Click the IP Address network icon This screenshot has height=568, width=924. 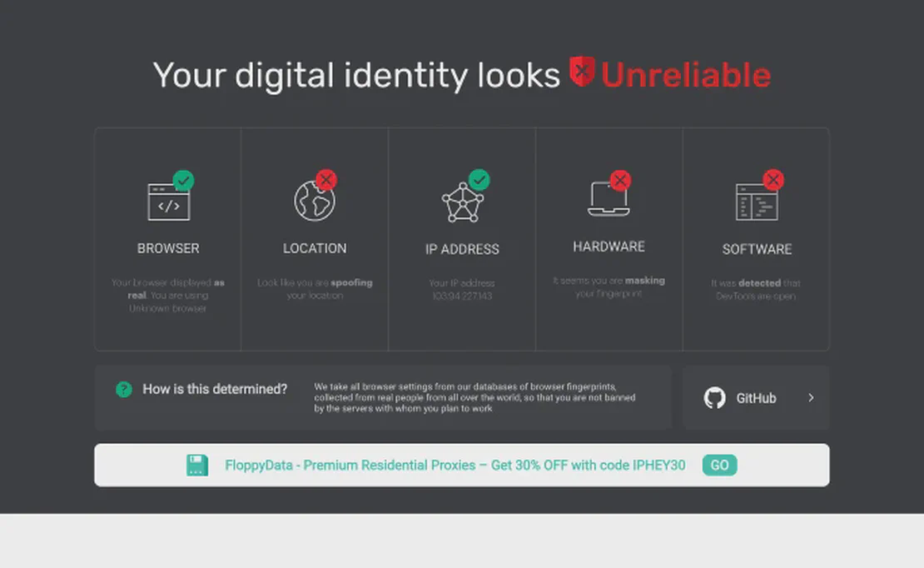click(x=461, y=202)
